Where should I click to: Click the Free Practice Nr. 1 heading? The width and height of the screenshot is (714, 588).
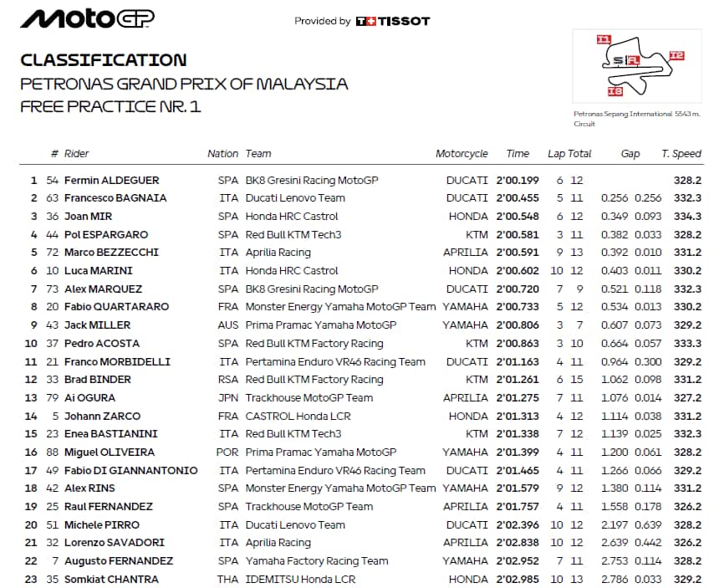tap(110, 106)
